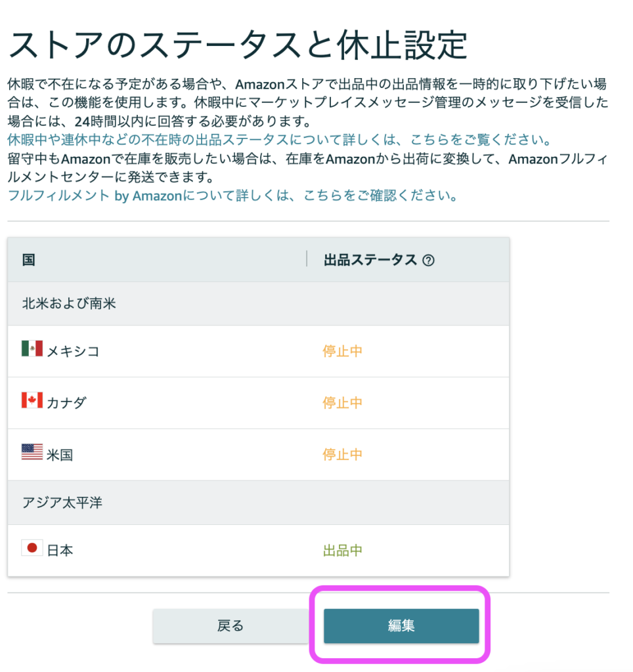Select the メキシコ country row label
Screen dimensions: 633x672
pos(73,351)
